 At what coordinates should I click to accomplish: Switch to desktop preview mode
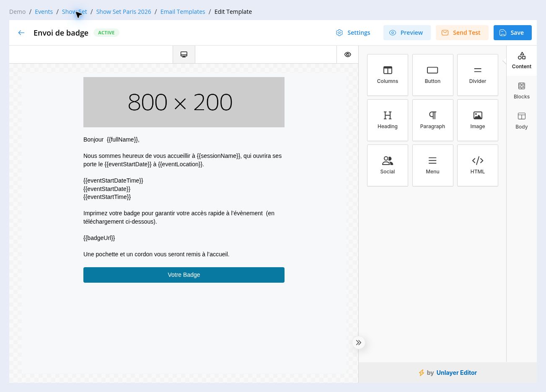pyautogui.click(x=184, y=54)
